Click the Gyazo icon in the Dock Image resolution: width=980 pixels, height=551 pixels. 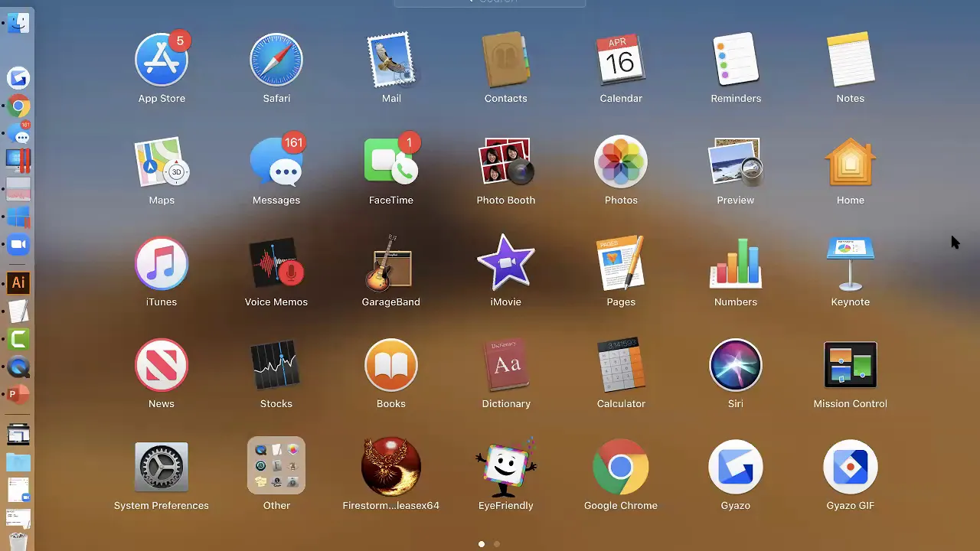click(x=18, y=78)
